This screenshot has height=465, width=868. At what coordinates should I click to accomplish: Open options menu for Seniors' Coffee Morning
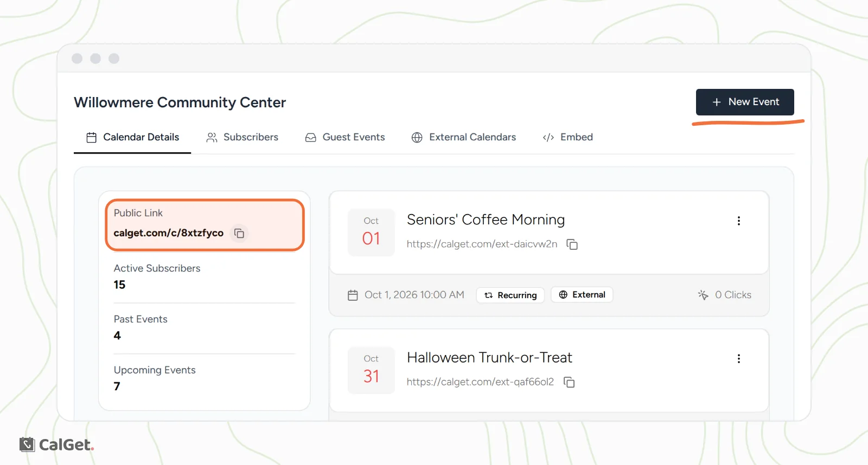pyautogui.click(x=738, y=221)
